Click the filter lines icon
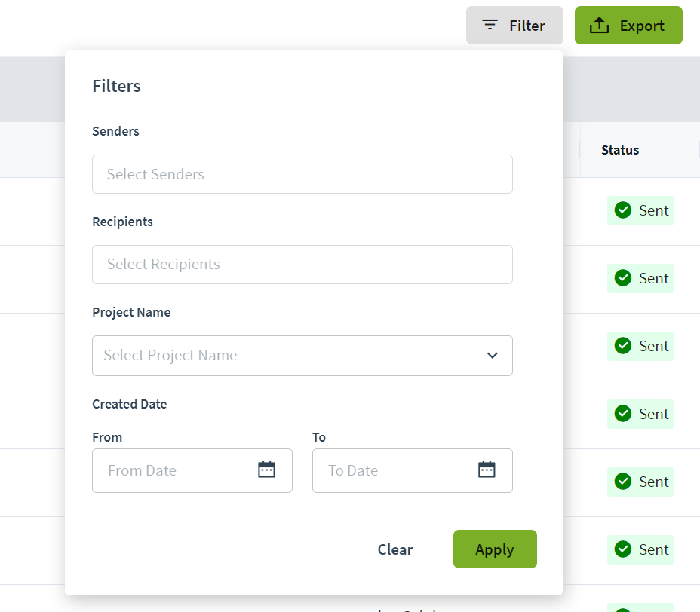Screen dimensions: 700x612 [490, 25]
